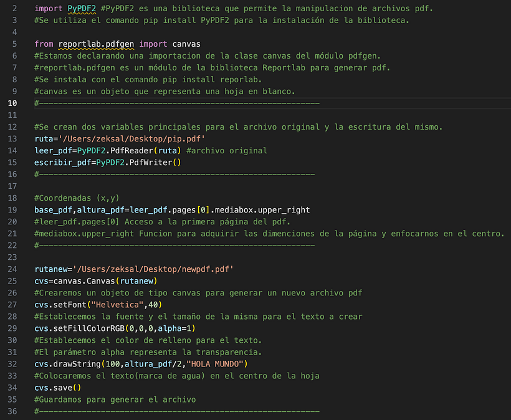This screenshot has height=420, width=511.
Task: Click the alpha parameter on line 29
Action: pyautogui.click(x=170, y=328)
